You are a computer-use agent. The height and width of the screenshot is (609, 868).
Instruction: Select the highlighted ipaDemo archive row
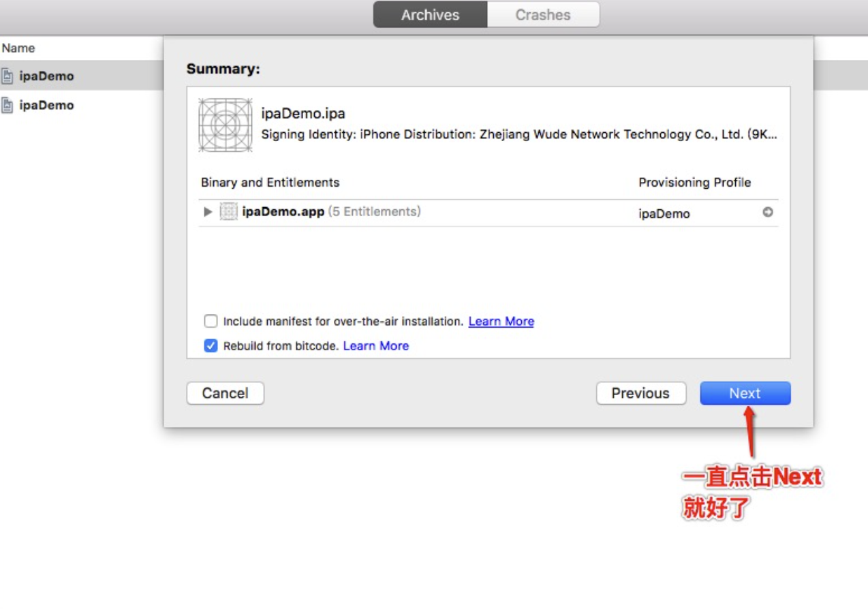click(82, 76)
